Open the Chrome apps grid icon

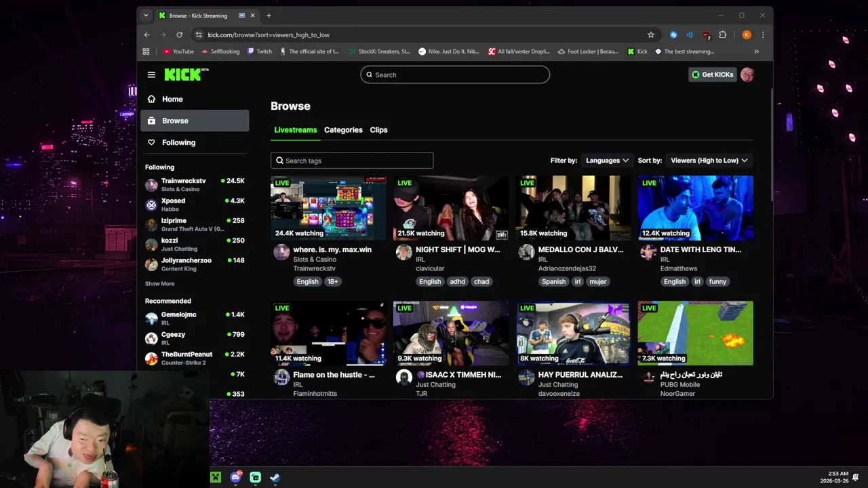(x=146, y=52)
